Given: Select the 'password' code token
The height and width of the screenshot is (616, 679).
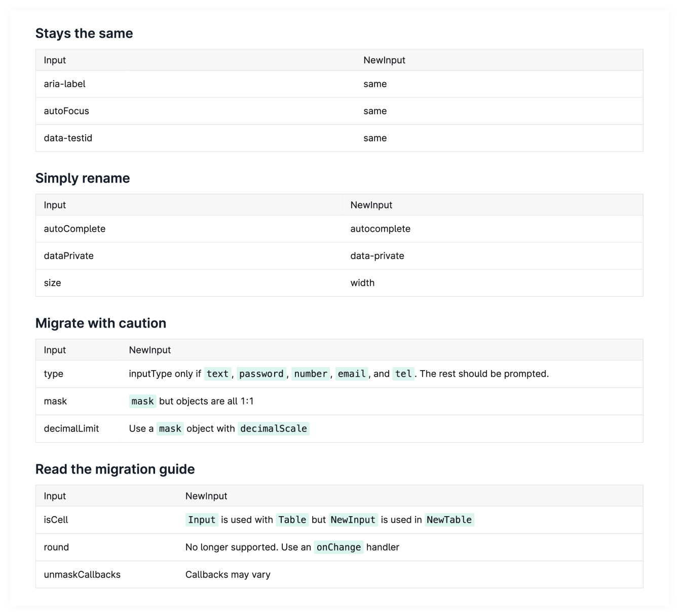Looking at the screenshot, I should pos(261,374).
